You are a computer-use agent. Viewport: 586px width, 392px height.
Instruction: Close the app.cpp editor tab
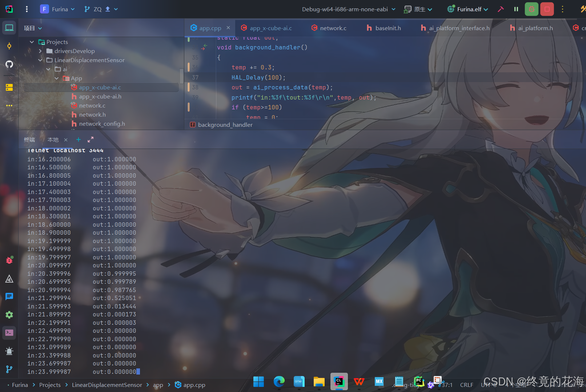[228, 28]
